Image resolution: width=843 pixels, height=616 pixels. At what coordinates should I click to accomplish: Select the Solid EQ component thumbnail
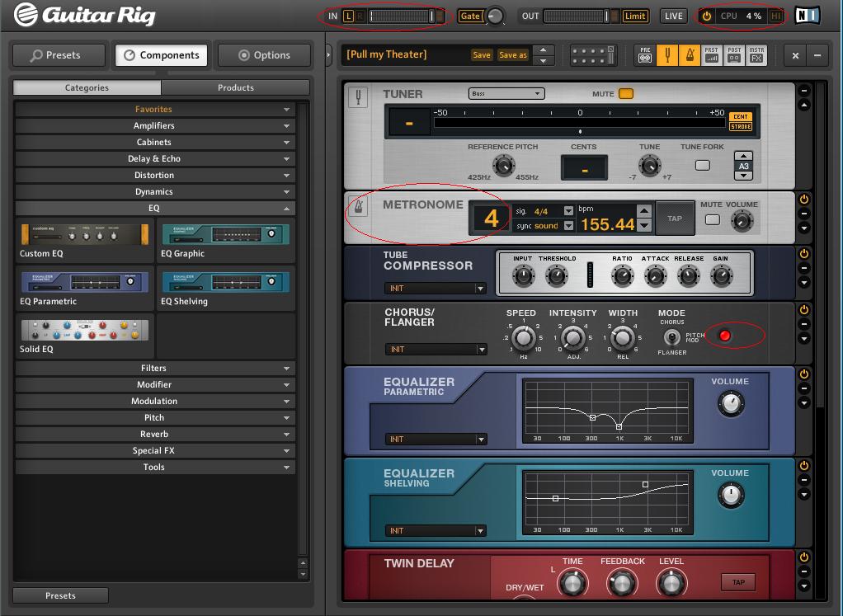tap(85, 331)
